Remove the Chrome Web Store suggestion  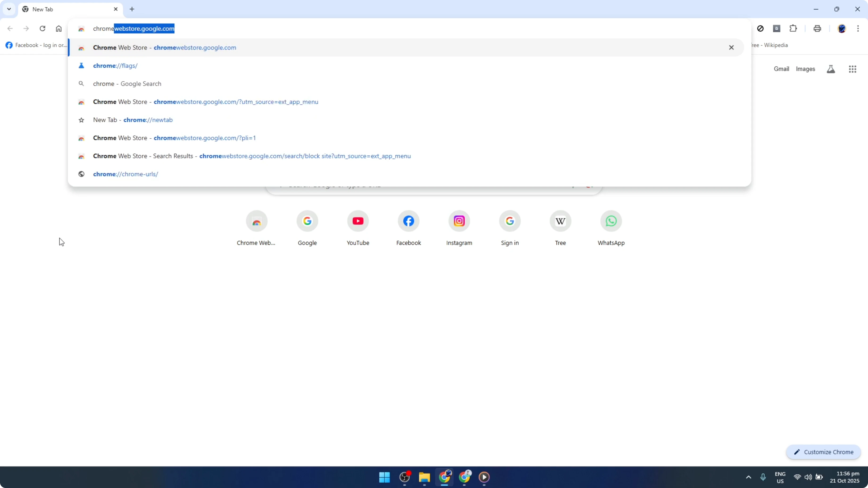pos(731,47)
